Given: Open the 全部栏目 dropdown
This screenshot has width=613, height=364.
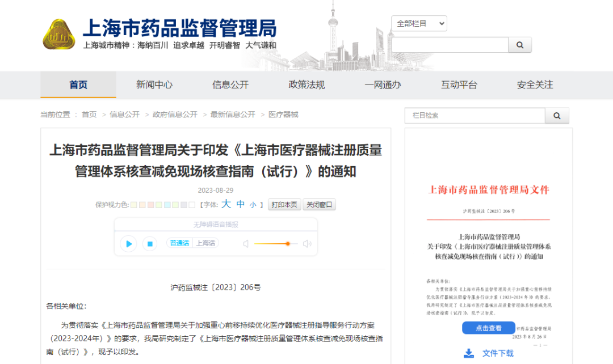Looking at the screenshot, I should (x=419, y=23).
